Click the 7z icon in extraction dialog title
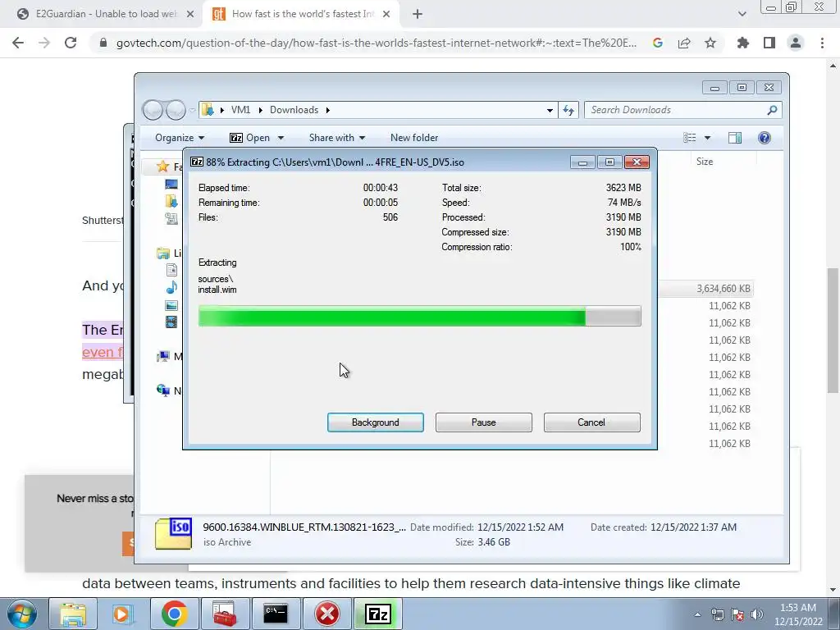 pyautogui.click(x=197, y=162)
